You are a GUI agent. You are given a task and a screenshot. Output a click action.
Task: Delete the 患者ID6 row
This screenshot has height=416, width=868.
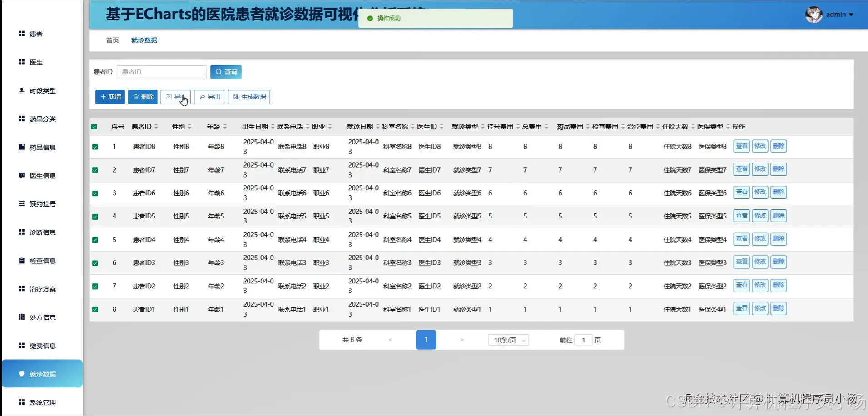(x=779, y=193)
